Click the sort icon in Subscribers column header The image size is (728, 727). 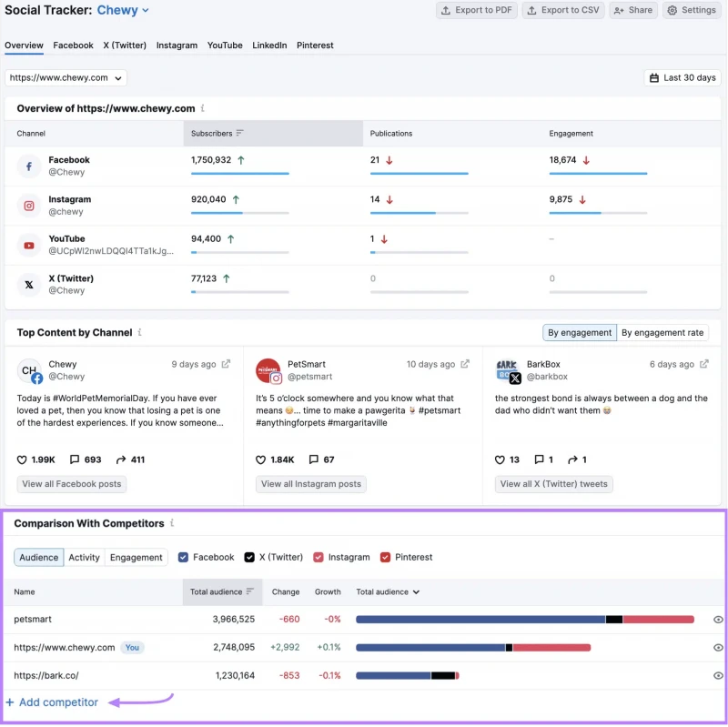[x=239, y=133]
